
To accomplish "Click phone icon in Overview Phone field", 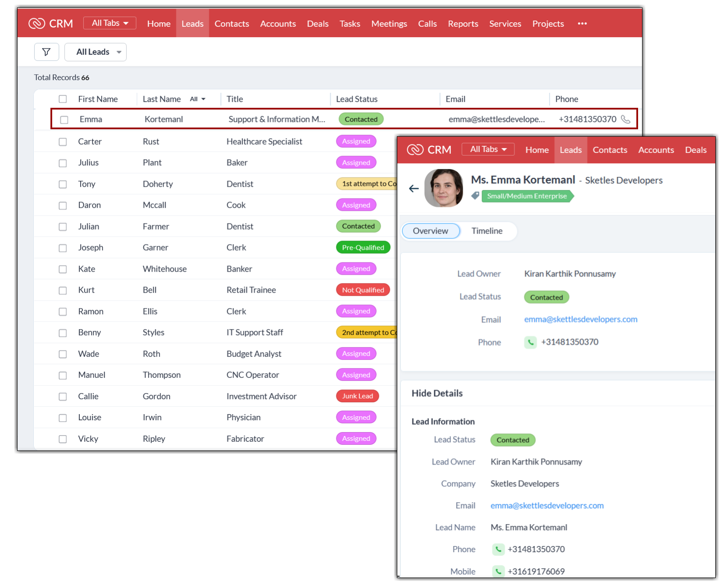I will pos(531,342).
